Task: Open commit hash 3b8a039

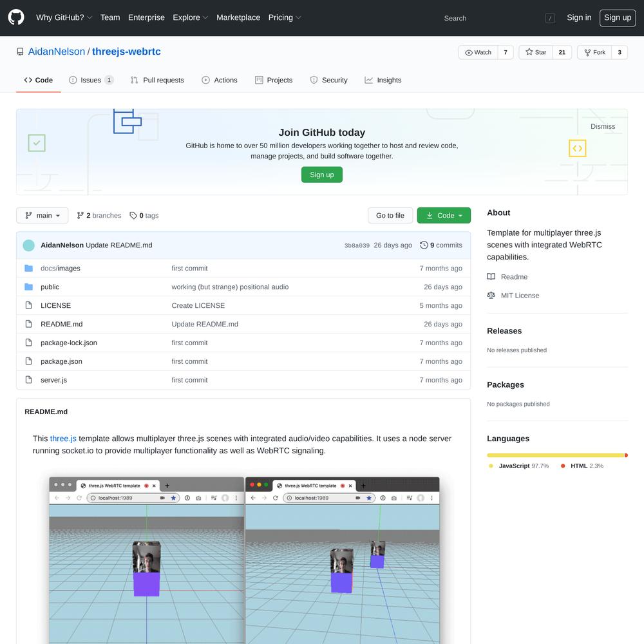Action: pos(357,245)
